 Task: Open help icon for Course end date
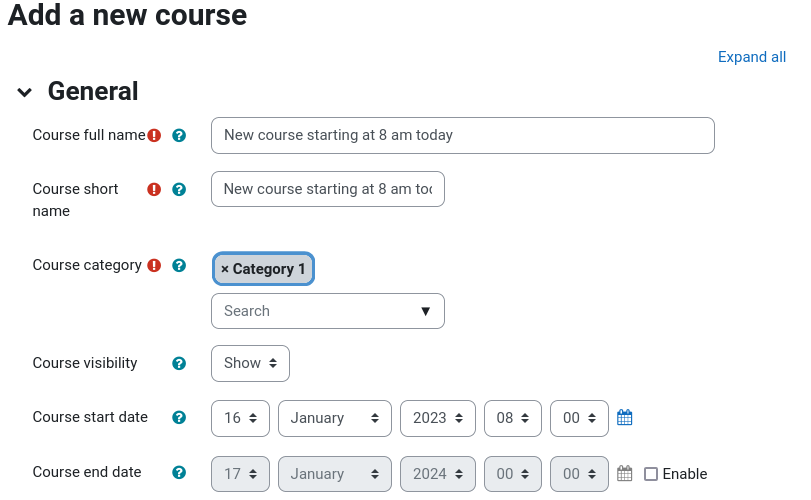click(179, 472)
